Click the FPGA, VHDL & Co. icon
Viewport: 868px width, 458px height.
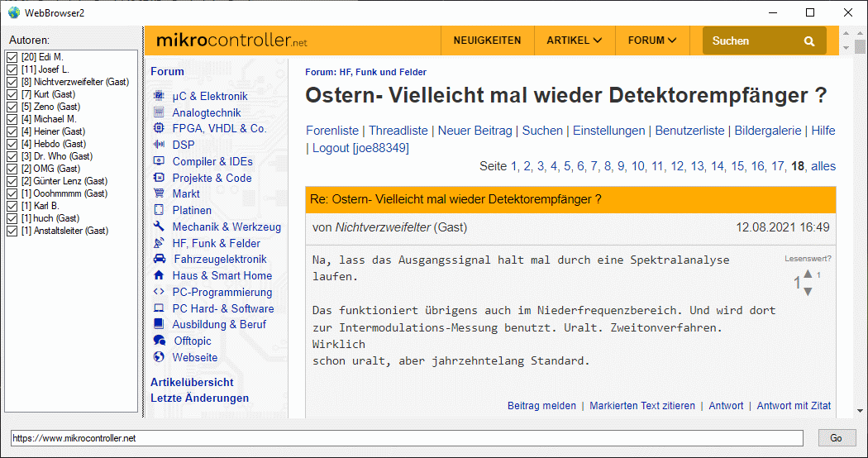coord(159,128)
